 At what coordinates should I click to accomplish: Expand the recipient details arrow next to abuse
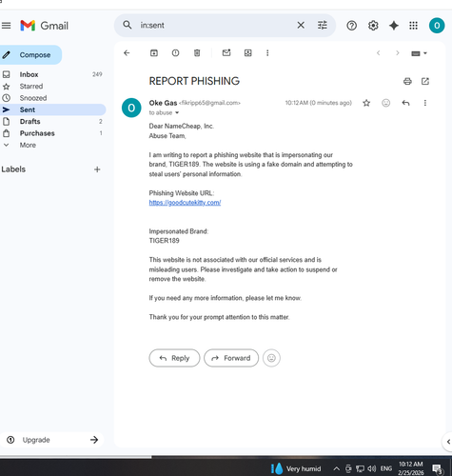click(x=177, y=112)
